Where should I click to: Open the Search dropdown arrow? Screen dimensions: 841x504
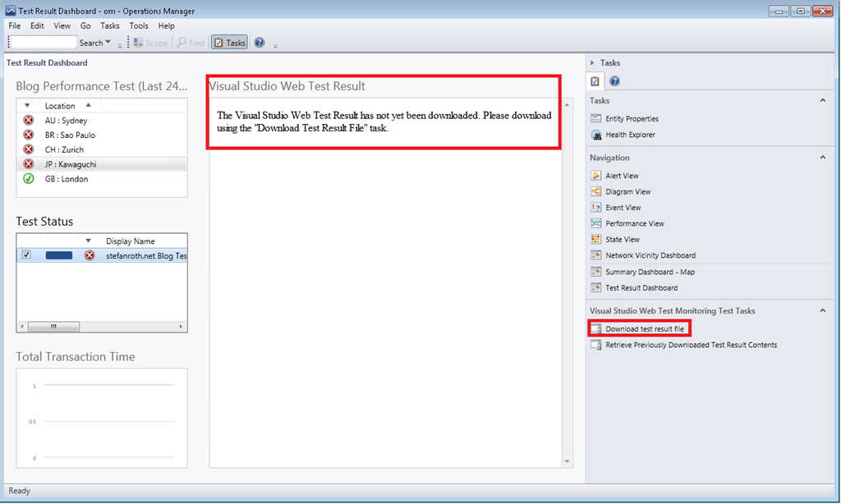click(x=108, y=42)
